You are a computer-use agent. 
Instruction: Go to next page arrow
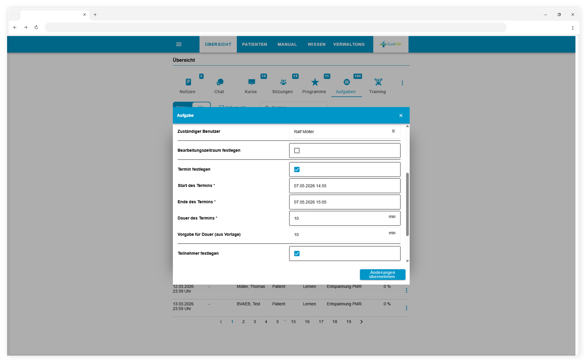[x=361, y=322]
